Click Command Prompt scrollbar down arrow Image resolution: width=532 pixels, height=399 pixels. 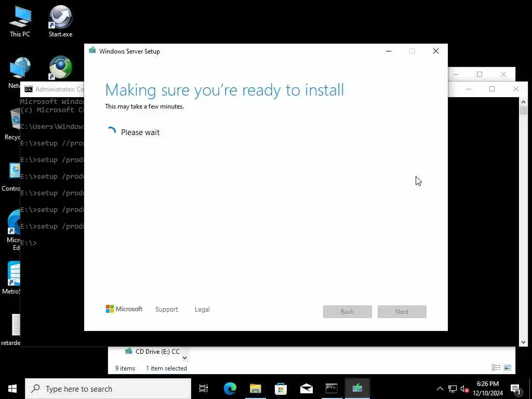coord(523,342)
